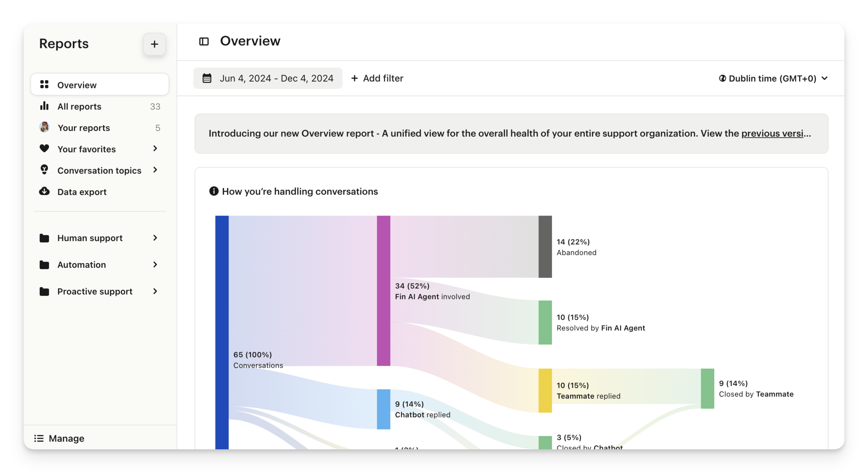
Task: Open Your reports in sidebar
Action: coord(83,128)
